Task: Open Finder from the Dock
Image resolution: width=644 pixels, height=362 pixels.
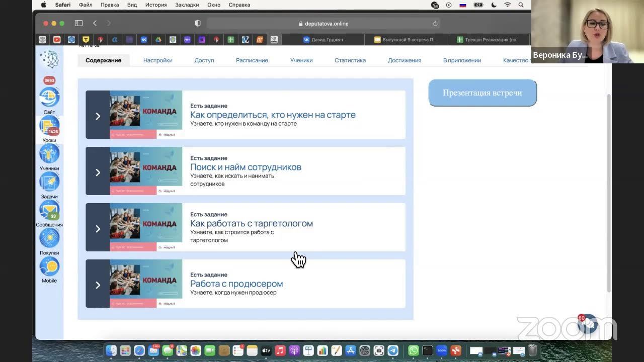Action: point(111,350)
